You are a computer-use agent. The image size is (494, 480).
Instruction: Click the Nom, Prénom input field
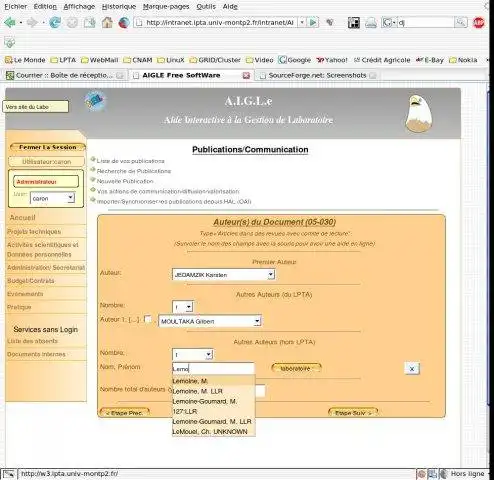coord(213,369)
